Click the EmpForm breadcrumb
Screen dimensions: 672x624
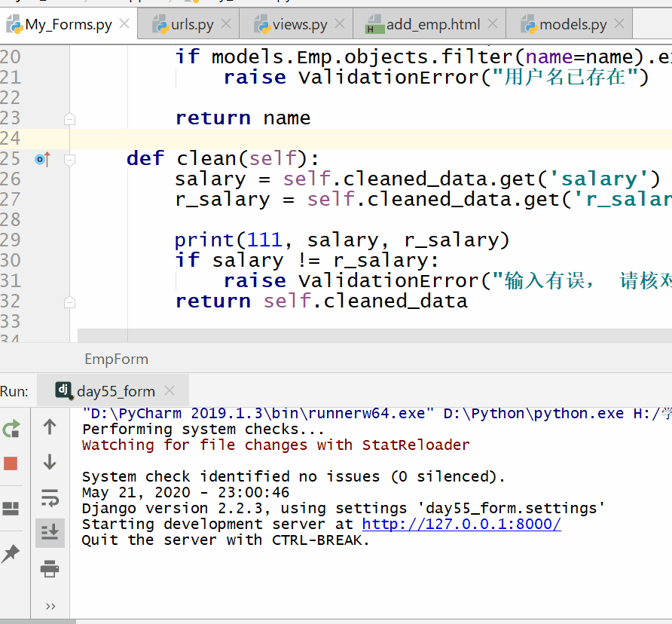(x=116, y=359)
